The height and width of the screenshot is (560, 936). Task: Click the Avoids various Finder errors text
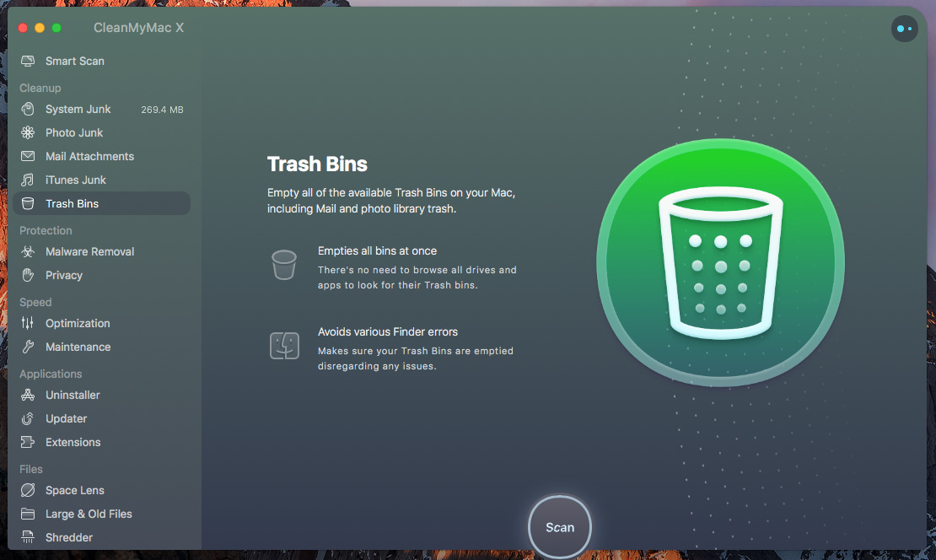387,332
